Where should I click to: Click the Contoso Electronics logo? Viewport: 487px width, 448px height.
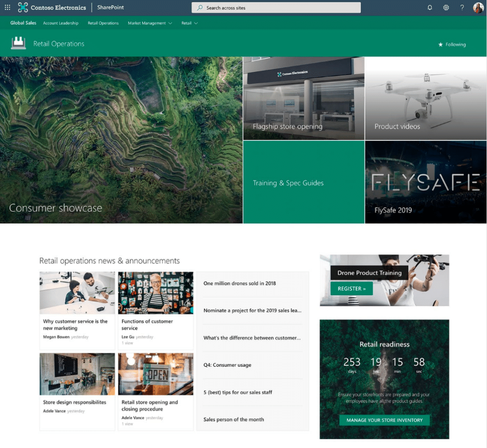(x=51, y=8)
